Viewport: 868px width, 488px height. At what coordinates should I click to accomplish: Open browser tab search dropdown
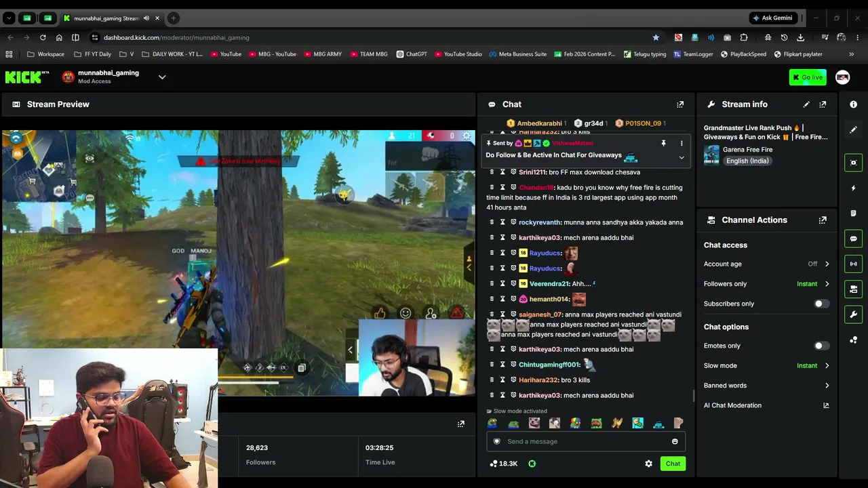(9, 18)
